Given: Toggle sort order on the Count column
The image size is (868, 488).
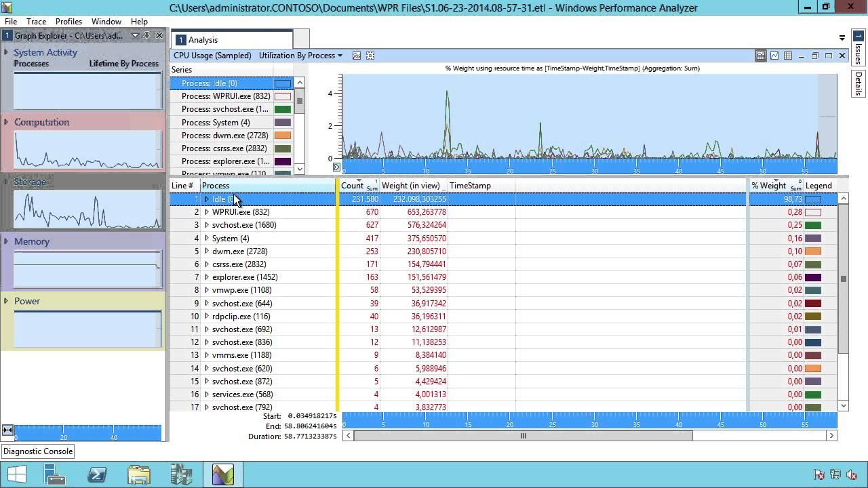Looking at the screenshot, I should [x=353, y=185].
